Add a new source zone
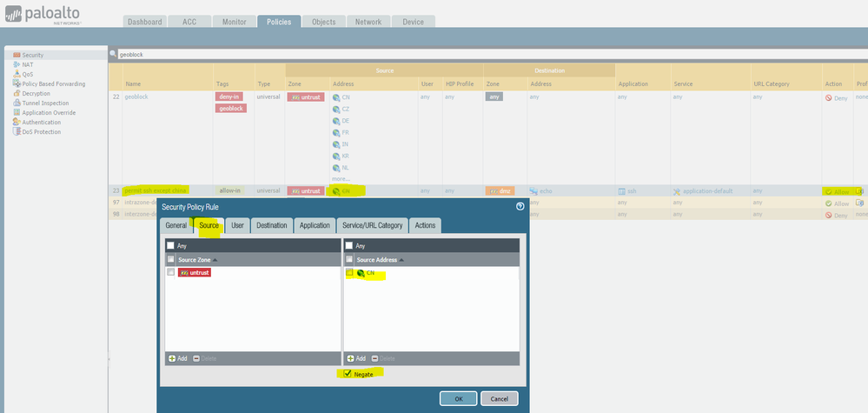The image size is (868, 413). click(x=178, y=359)
